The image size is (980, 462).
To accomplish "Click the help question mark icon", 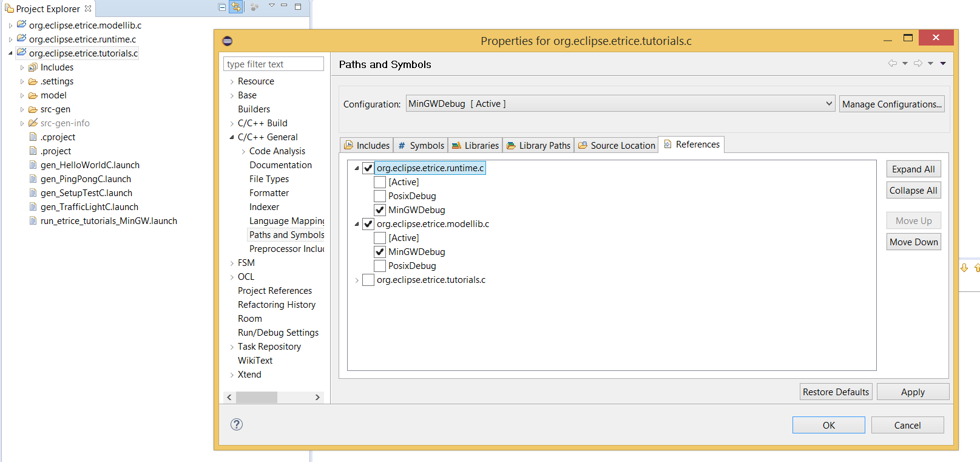I will 237,424.
